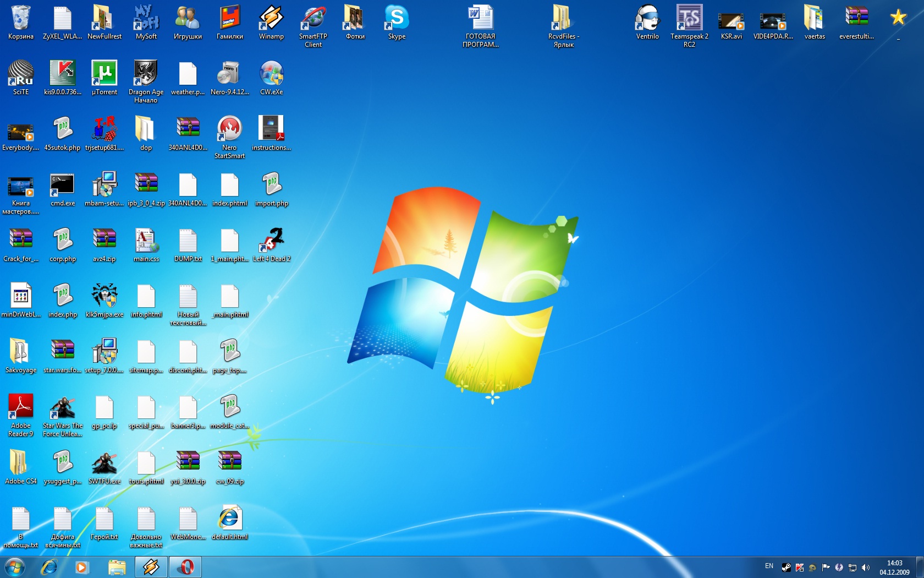Switch to Winamp taskbar button
This screenshot has width=924, height=578.
coord(151,567)
